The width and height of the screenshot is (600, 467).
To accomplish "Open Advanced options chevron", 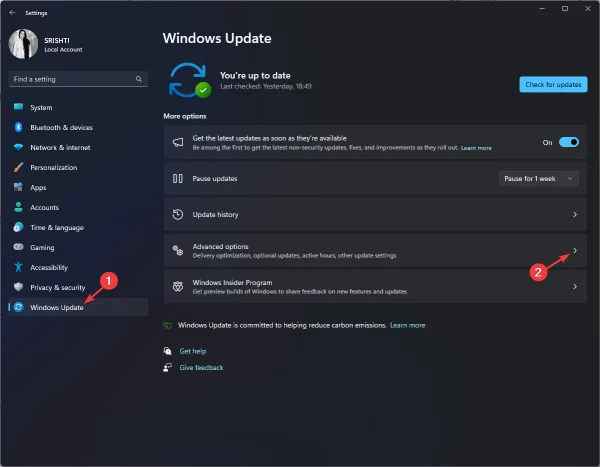I will [x=575, y=250].
